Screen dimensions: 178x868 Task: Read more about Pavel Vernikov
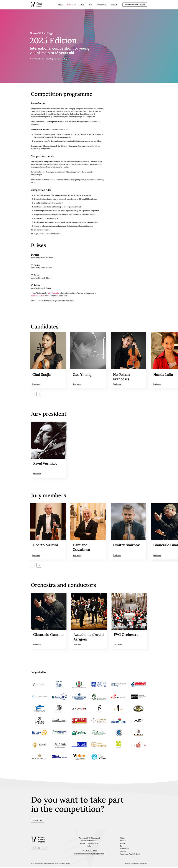tap(37, 473)
